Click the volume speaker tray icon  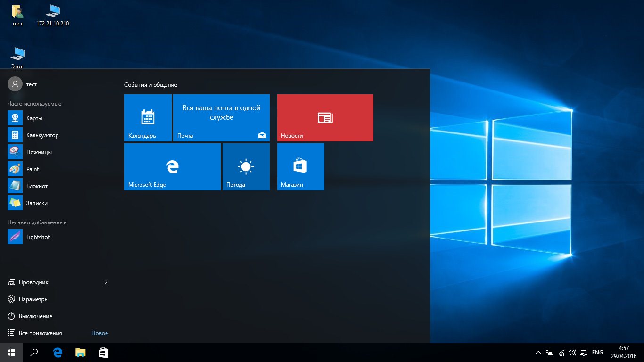coord(572,353)
